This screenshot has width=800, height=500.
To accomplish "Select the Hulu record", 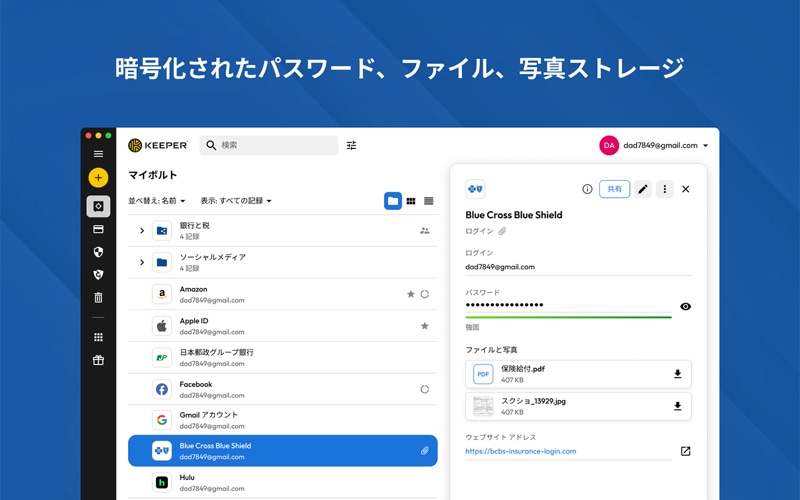I will (x=283, y=482).
